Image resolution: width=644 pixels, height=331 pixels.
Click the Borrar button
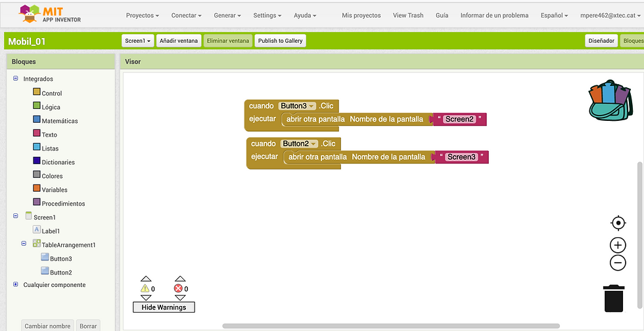[x=88, y=326]
